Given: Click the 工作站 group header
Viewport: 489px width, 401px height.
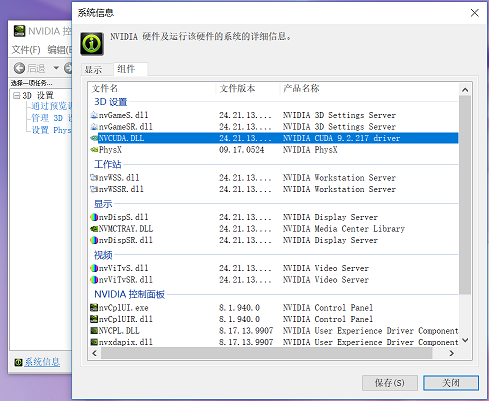Looking at the screenshot, I should tap(107, 164).
